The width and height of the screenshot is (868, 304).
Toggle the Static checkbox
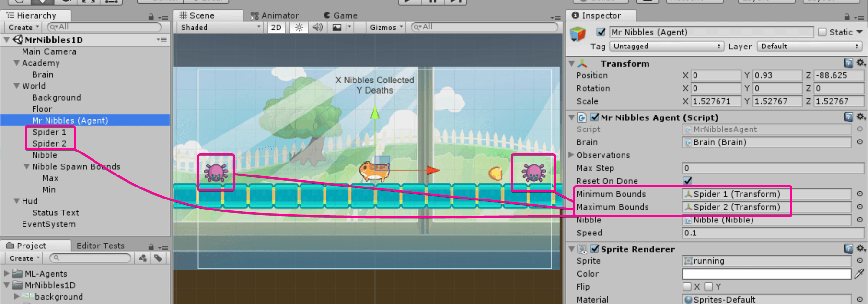tap(822, 32)
